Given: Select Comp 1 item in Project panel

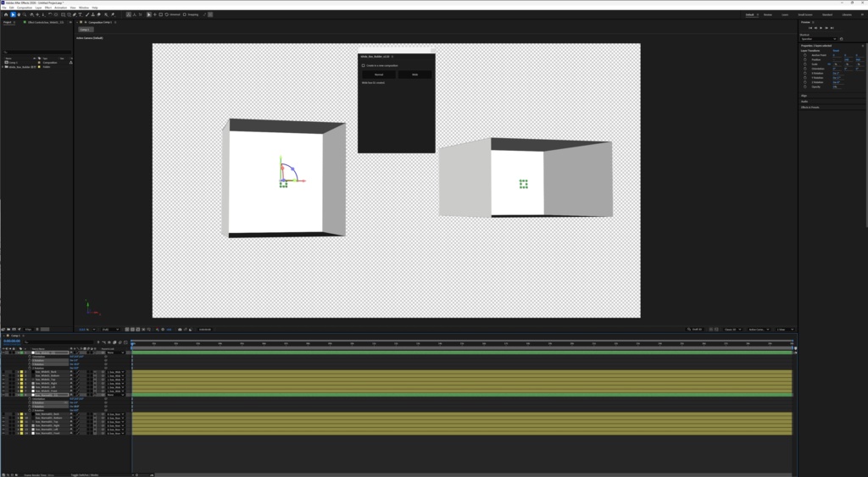Looking at the screenshot, I should pyautogui.click(x=13, y=63).
